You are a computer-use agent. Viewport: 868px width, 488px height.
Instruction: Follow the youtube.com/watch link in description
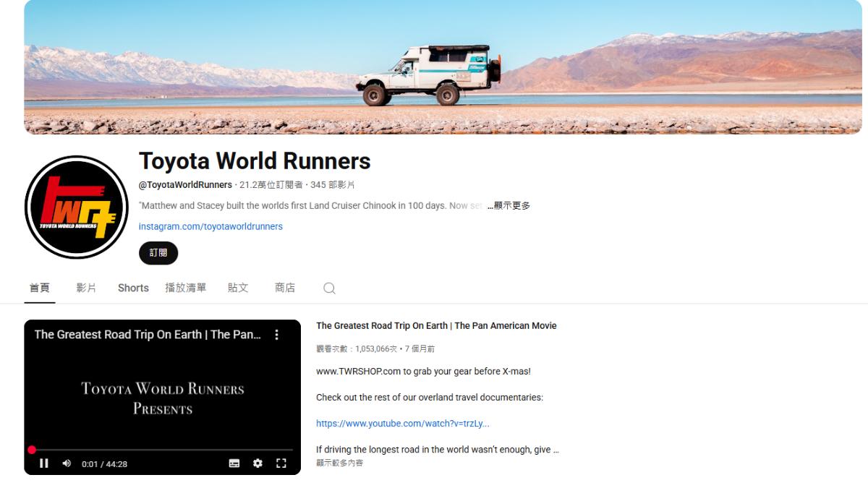[402, 424]
